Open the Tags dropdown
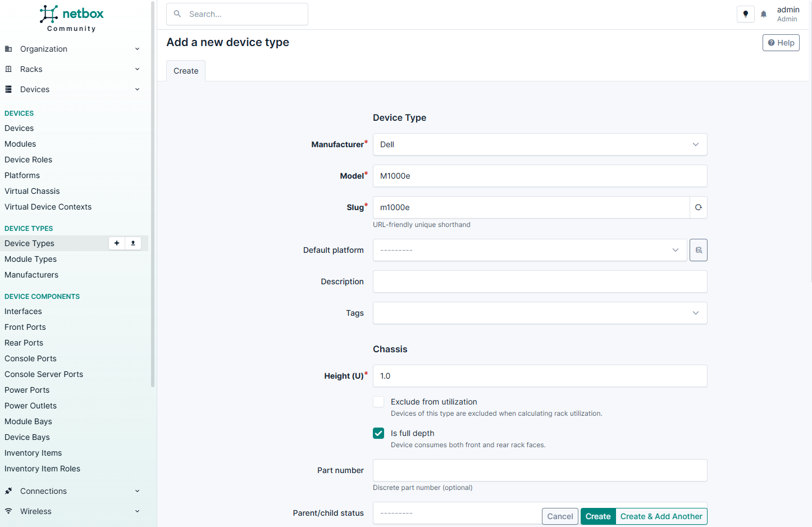Screen dimensions: 812x527 coord(539,313)
